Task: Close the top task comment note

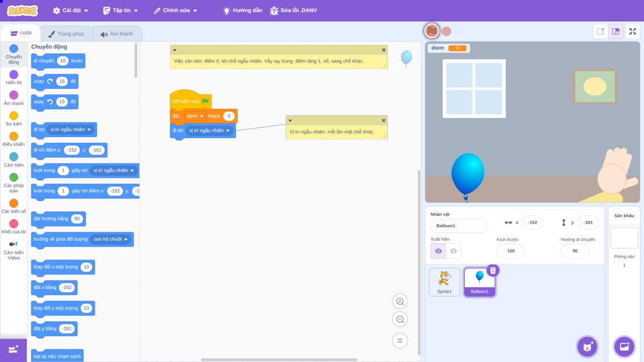Action: click(x=383, y=50)
